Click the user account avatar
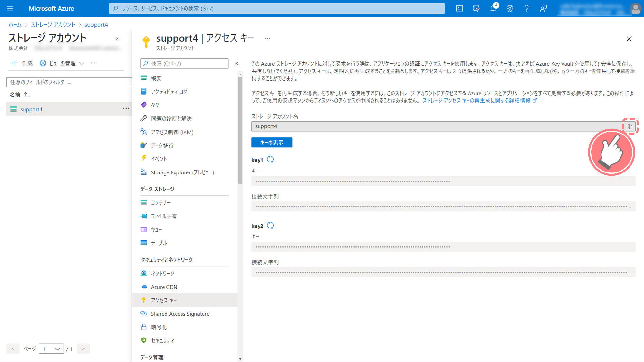Image resolution: width=644 pixels, height=362 pixels. 636,8
